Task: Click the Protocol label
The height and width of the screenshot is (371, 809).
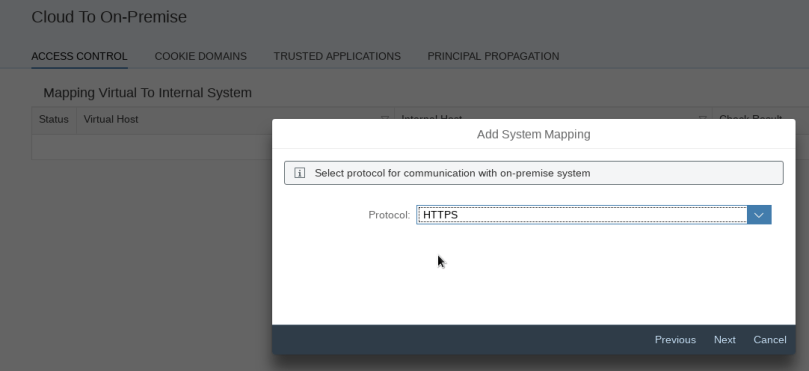Action: (389, 215)
